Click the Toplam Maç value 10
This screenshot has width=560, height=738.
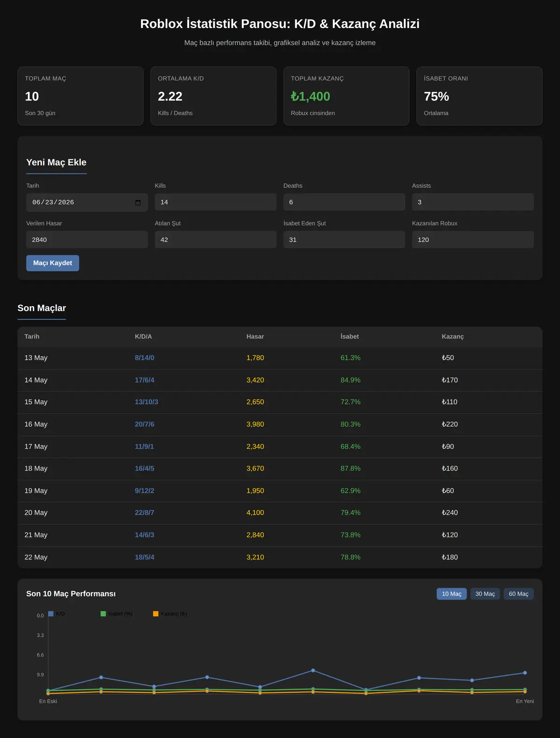[x=32, y=97]
